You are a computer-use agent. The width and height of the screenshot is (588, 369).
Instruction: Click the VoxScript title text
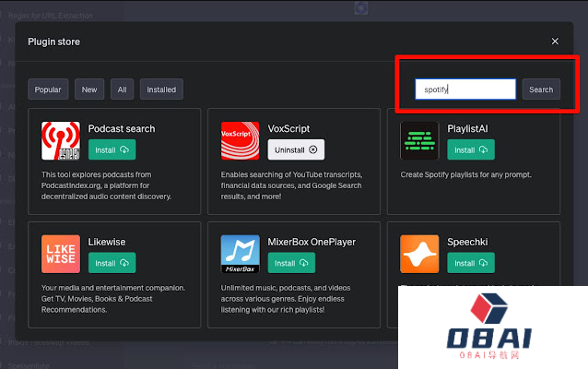click(x=288, y=129)
